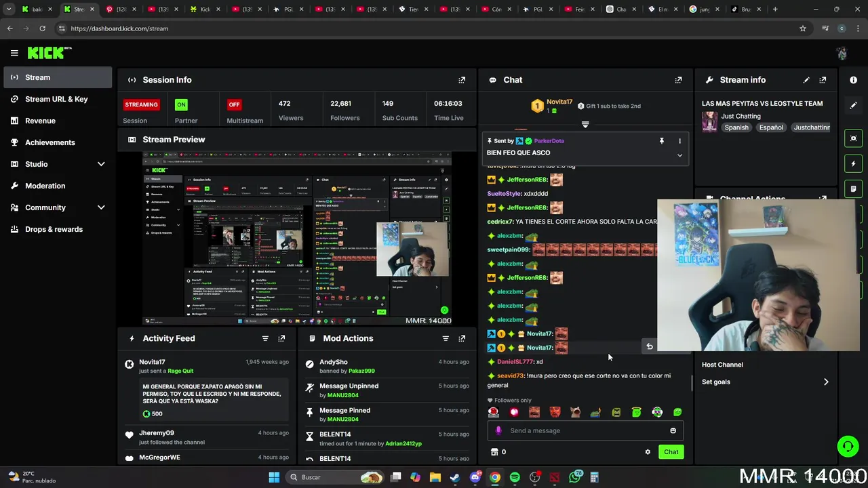Edit stream info with the pencil icon
The width and height of the screenshot is (868, 488).
[806, 80]
